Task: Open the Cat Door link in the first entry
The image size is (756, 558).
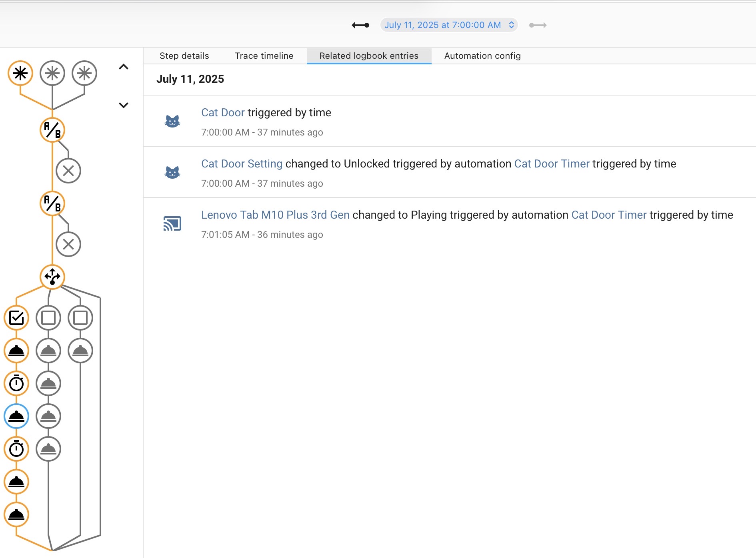Action: click(x=223, y=113)
